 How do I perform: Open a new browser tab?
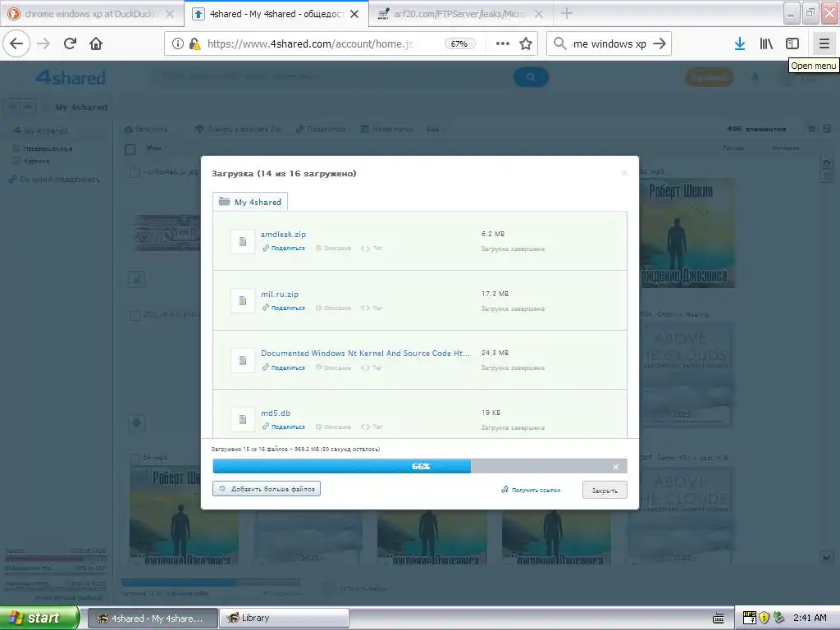point(566,13)
